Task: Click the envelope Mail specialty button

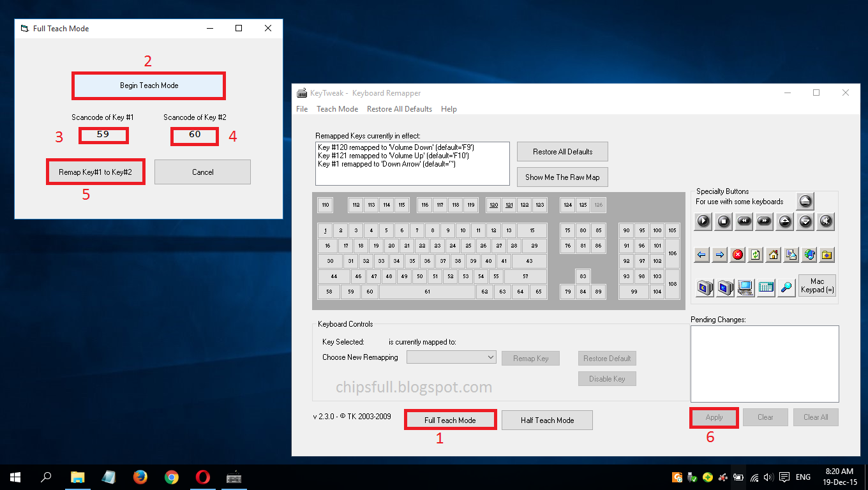Action: [x=791, y=255]
